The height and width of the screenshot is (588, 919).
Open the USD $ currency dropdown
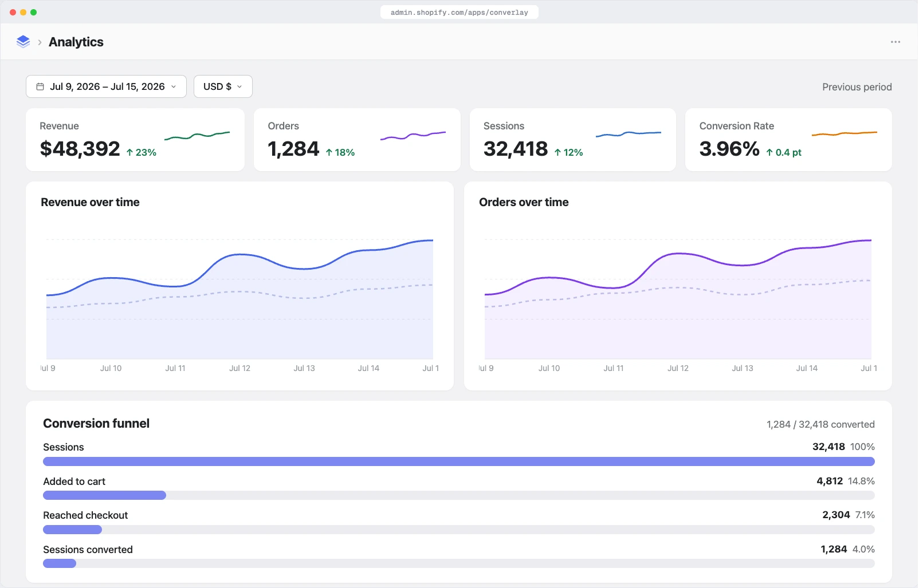coord(223,86)
